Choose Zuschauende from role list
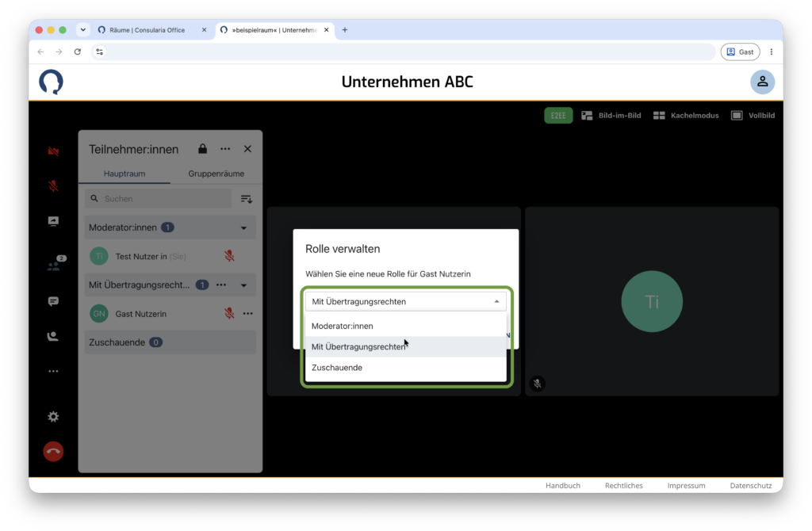The height and width of the screenshot is (531, 812). click(x=405, y=368)
